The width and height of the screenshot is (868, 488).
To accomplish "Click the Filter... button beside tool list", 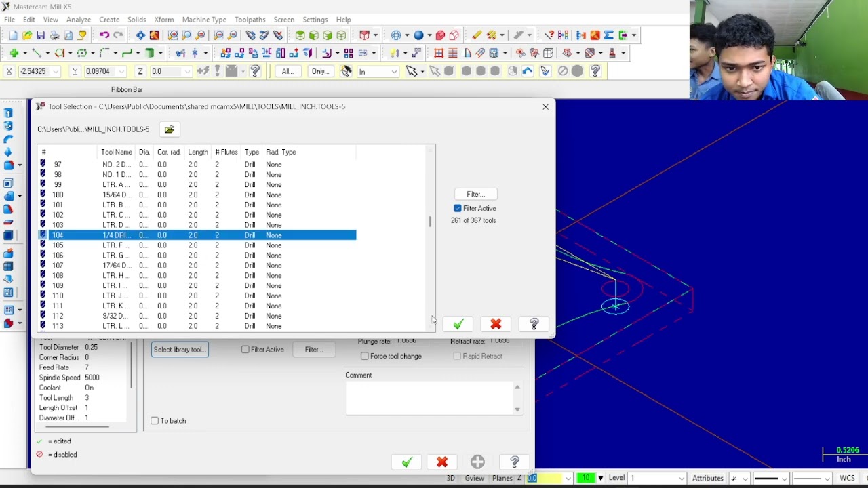I will click(475, 195).
